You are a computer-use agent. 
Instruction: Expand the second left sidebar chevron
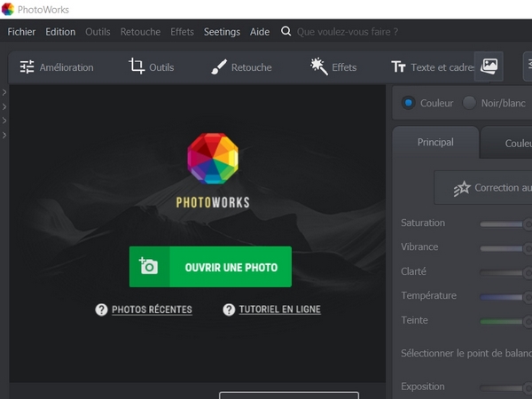[4, 106]
